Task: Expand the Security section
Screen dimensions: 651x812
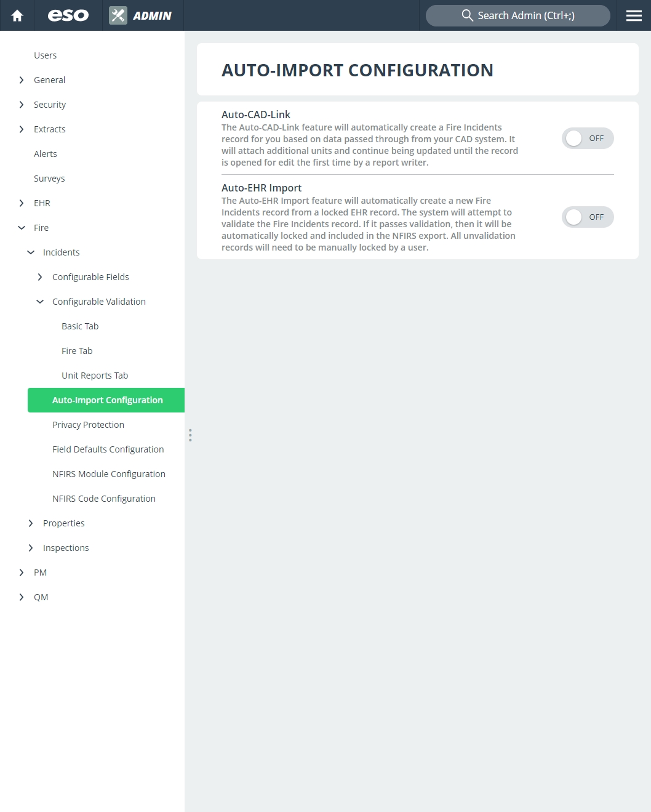Action: [x=22, y=105]
